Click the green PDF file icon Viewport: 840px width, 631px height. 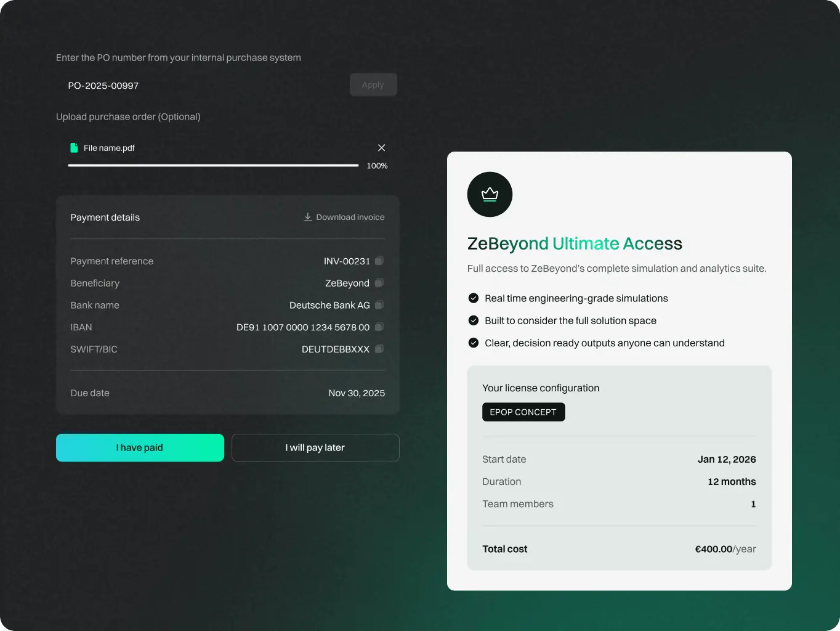pos(74,148)
